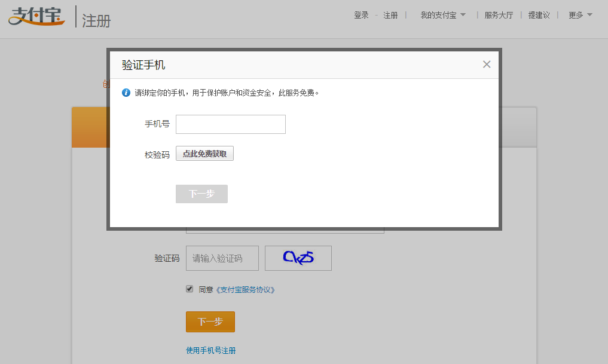Focus the 手机号 phone number field
This screenshot has height=364, width=608.
(x=231, y=124)
